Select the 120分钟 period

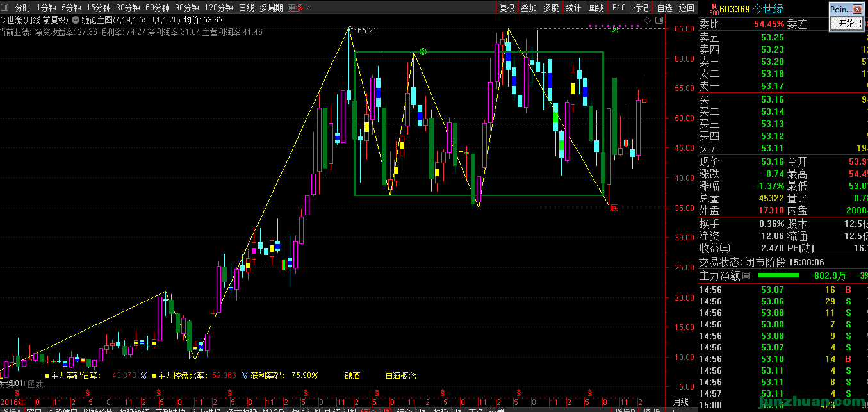(x=219, y=8)
